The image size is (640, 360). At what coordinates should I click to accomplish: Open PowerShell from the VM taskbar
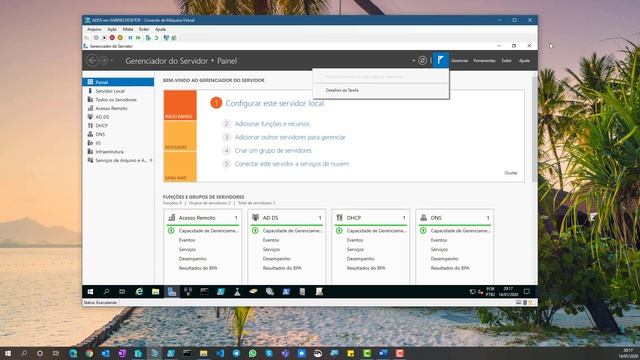(286, 291)
